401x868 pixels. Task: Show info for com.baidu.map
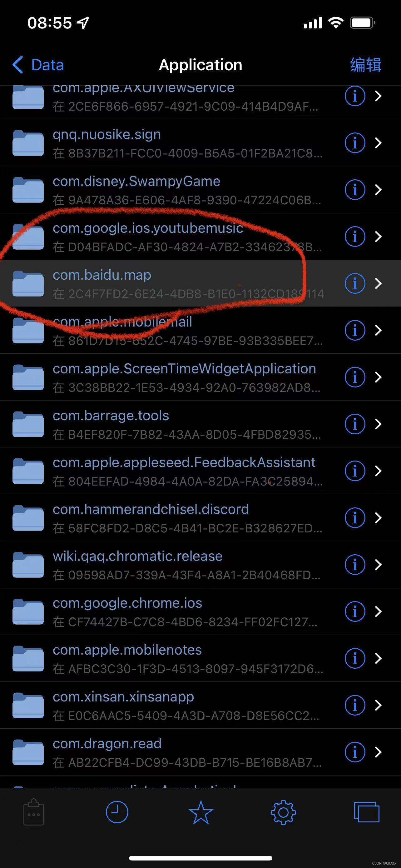355,283
